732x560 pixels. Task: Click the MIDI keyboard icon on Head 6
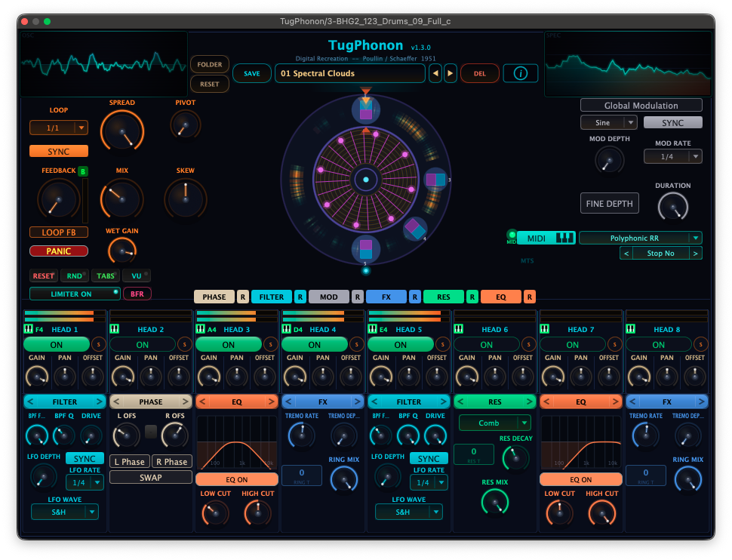coord(458,329)
